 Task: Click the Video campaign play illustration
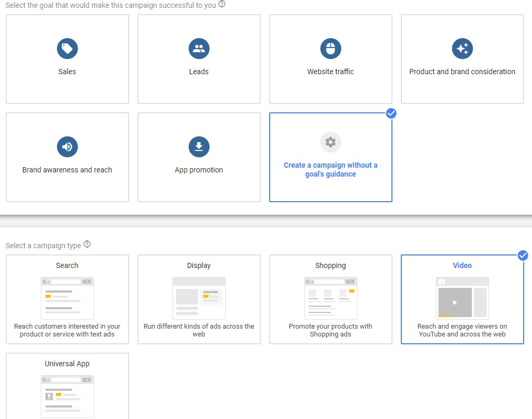point(462,298)
